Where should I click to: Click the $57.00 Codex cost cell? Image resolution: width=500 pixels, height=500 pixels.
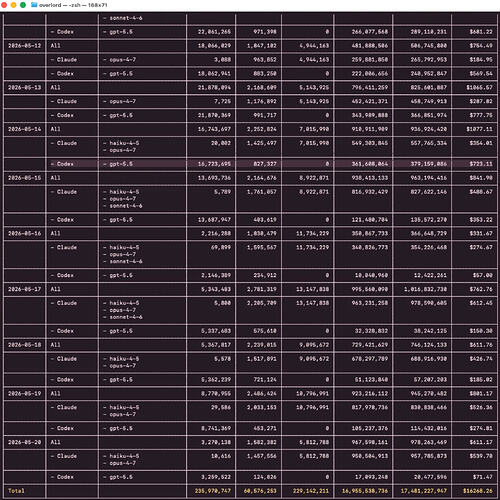[x=483, y=275]
